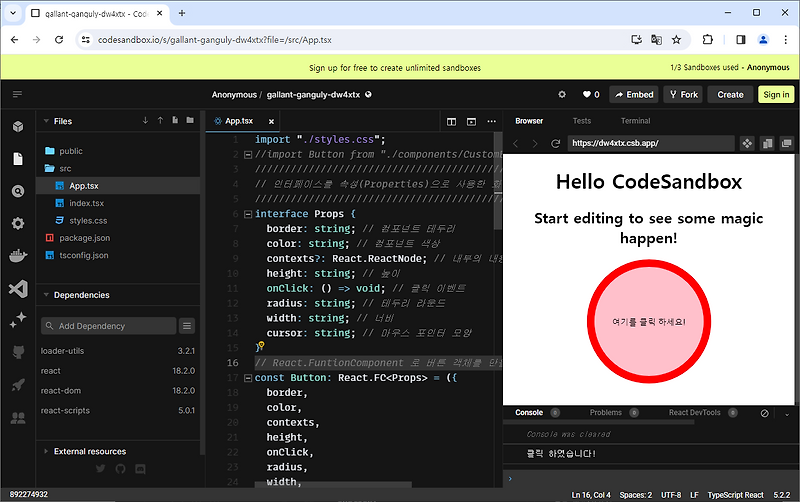Collapse the Files section
The height and width of the screenshot is (502, 800).
point(46,121)
